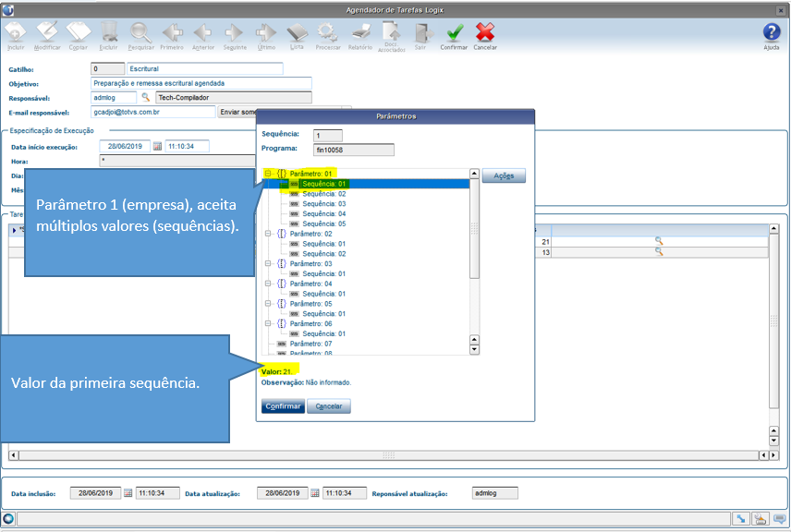Select Sequência: 02 under Parâmetro: 02
The width and height of the screenshot is (791, 532).
(323, 254)
